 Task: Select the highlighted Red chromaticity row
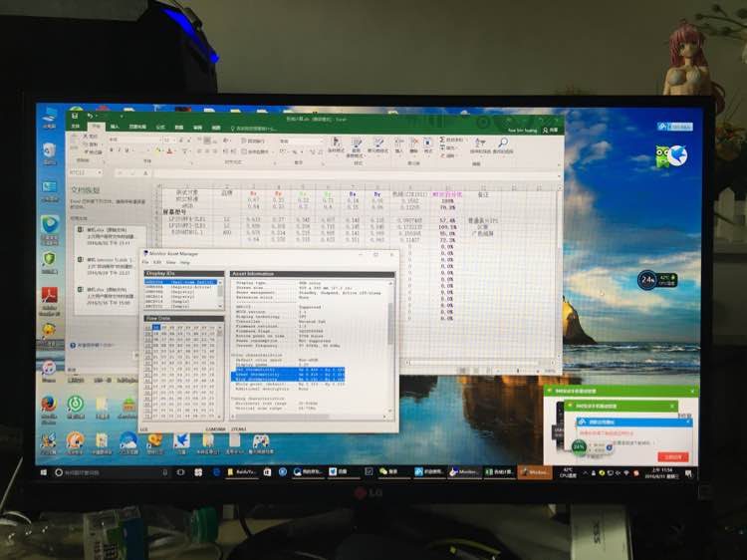288,370
